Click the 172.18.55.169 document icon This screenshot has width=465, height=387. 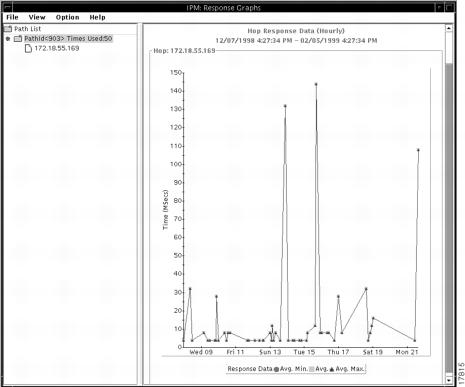click(28, 49)
